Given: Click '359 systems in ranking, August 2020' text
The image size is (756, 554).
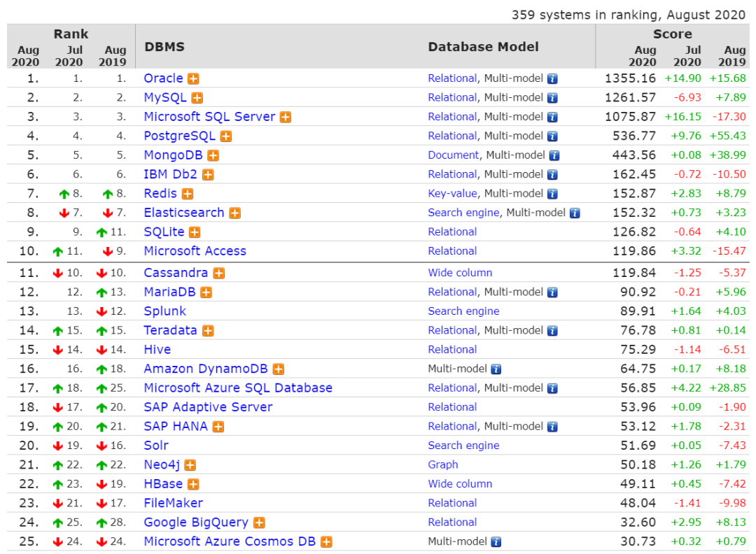Looking at the screenshot, I should tap(628, 15).
